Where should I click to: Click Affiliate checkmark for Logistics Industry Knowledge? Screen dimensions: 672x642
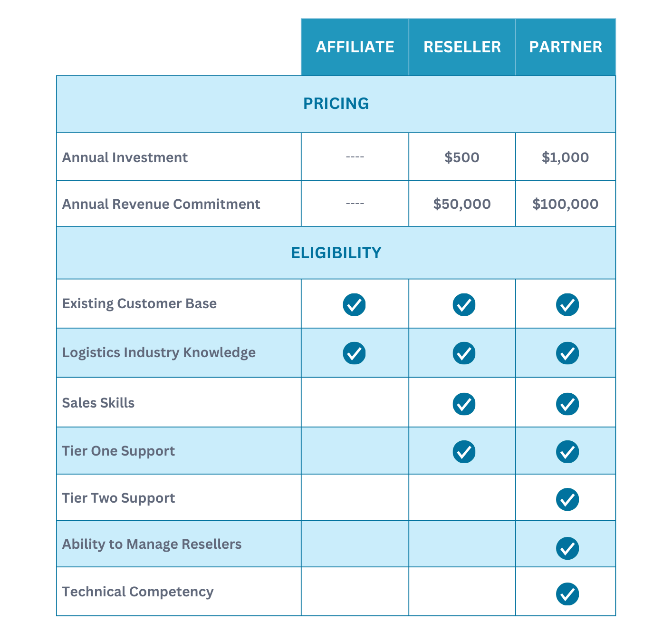point(354,353)
